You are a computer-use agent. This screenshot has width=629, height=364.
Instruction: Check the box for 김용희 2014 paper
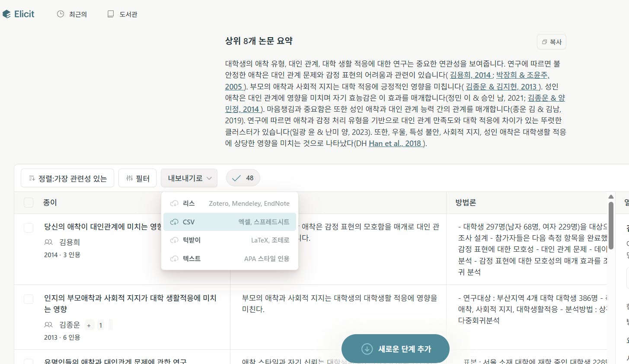pos(29,228)
